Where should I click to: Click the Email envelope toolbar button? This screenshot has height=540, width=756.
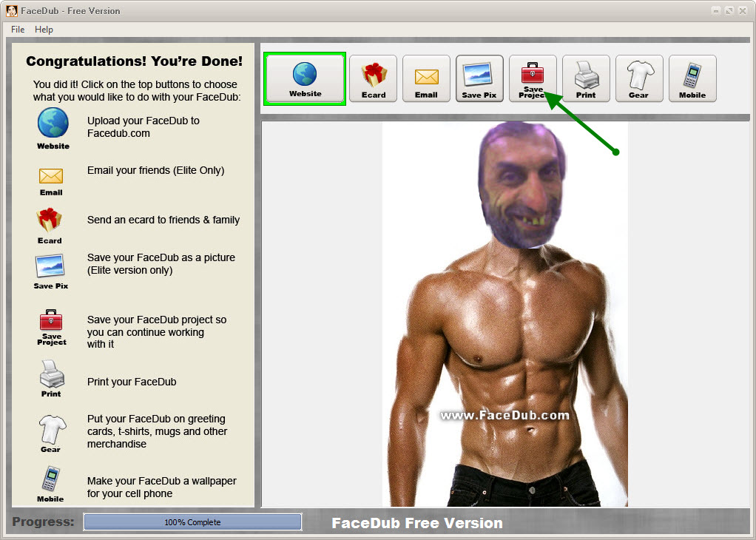coord(426,78)
